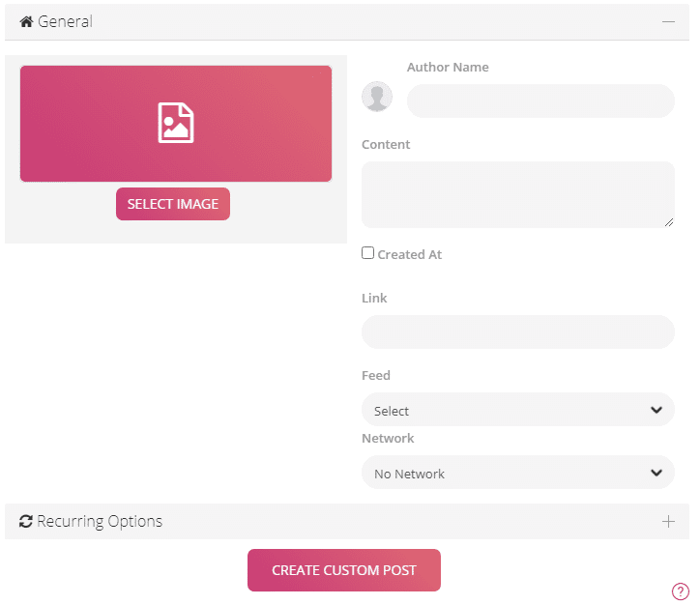This screenshot has width=700, height=605.
Task: Expand Recurring Options with the plus icon
Action: click(x=668, y=522)
